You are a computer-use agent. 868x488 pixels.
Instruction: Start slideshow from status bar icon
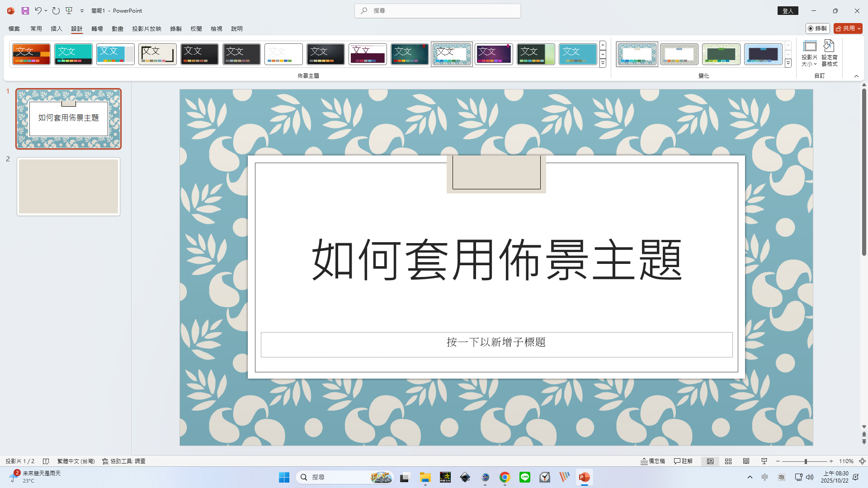click(764, 461)
